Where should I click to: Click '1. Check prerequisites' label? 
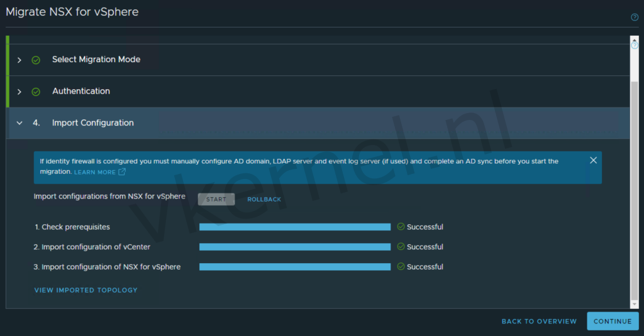pyautogui.click(x=72, y=227)
